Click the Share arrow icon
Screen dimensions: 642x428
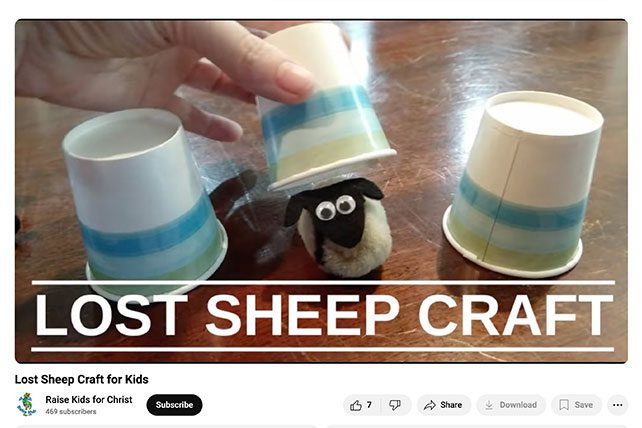pos(429,405)
